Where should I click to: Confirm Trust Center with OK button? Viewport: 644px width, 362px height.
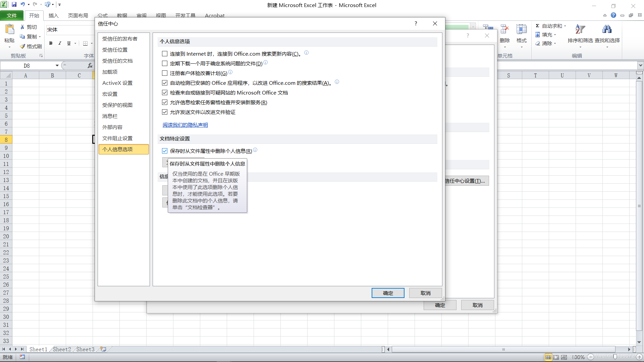pyautogui.click(x=388, y=293)
